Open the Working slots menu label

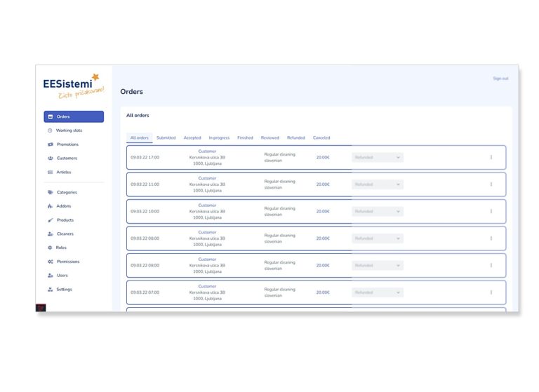(x=69, y=130)
